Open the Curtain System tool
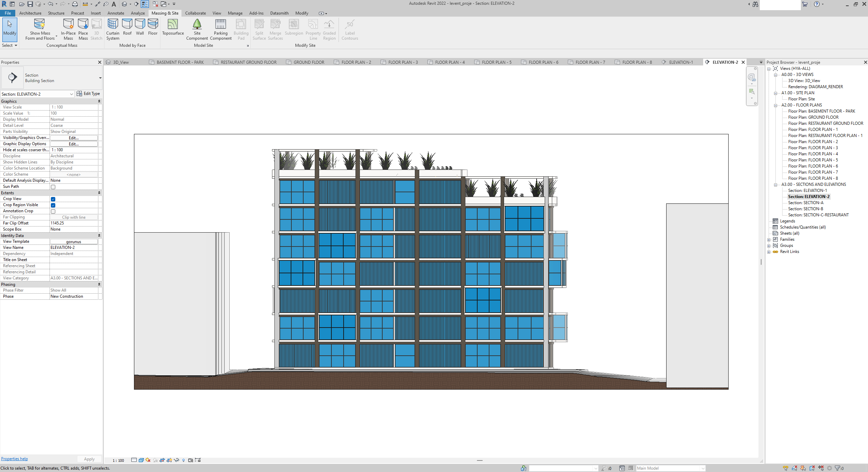 click(113, 29)
